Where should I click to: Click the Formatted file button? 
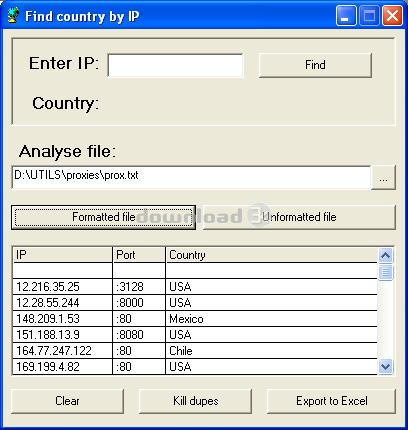pos(104,217)
